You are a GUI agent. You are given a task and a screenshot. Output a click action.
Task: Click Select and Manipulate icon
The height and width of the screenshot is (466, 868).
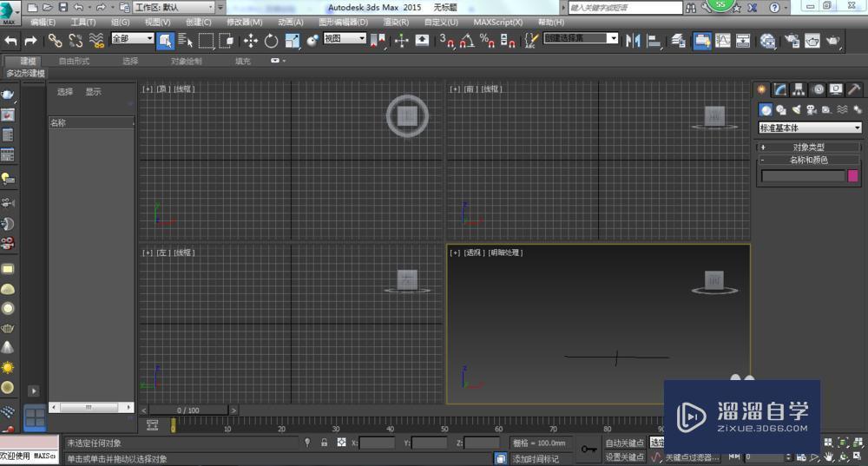pos(401,41)
